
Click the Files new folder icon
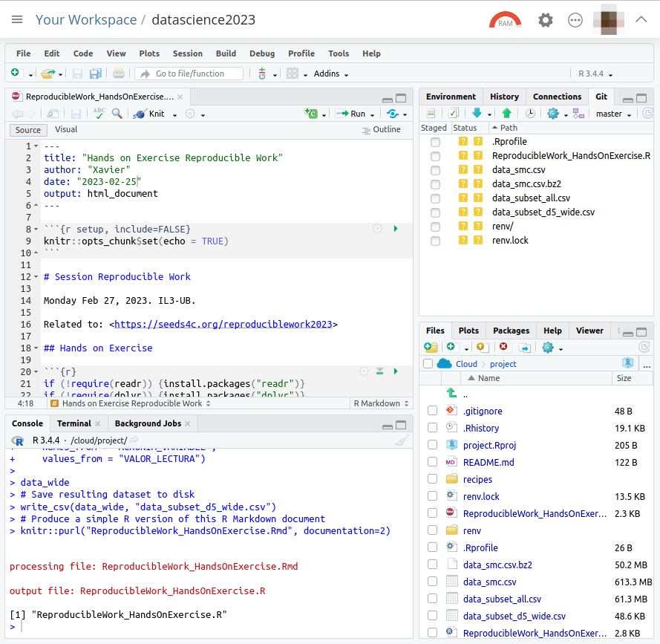point(431,348)
